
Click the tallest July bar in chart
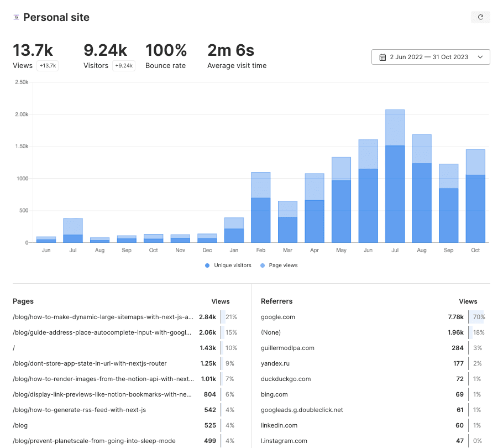pyautogui.click(x=395, y=177)
